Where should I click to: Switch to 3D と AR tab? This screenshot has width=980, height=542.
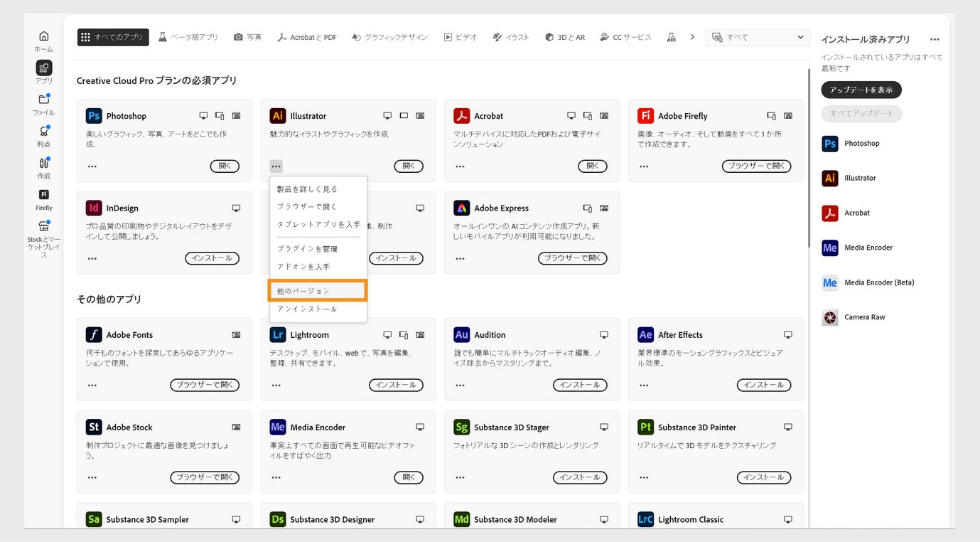pos(565,37)
